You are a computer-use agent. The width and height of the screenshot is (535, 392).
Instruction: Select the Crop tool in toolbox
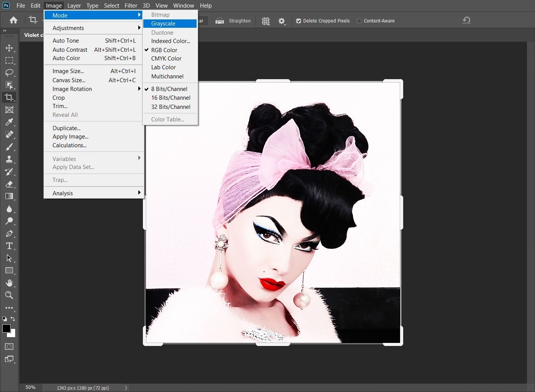coord(9,97)
